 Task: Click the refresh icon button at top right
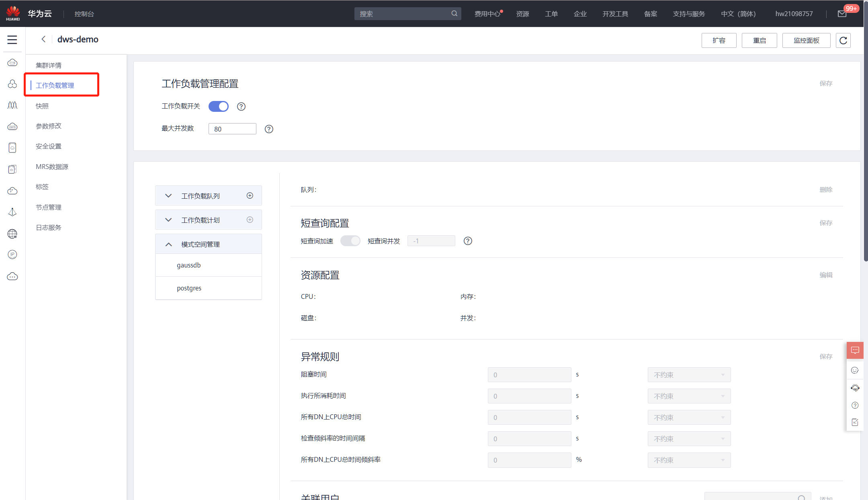843,40
